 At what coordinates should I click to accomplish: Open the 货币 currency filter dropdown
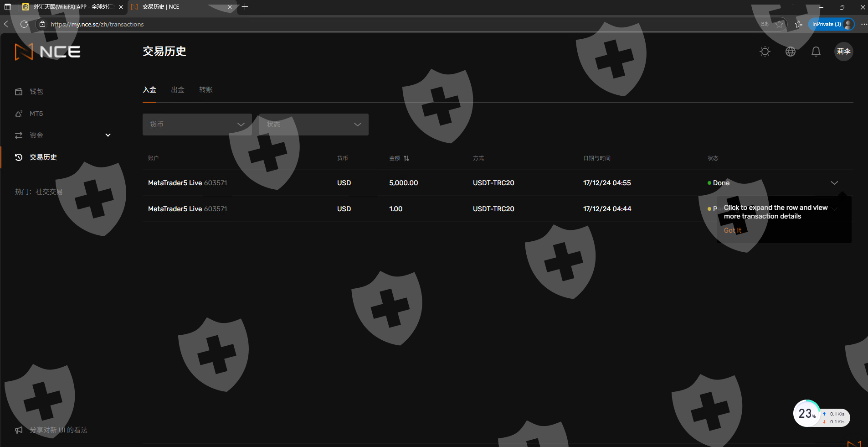pyautogui.click(x=197, y=125)
